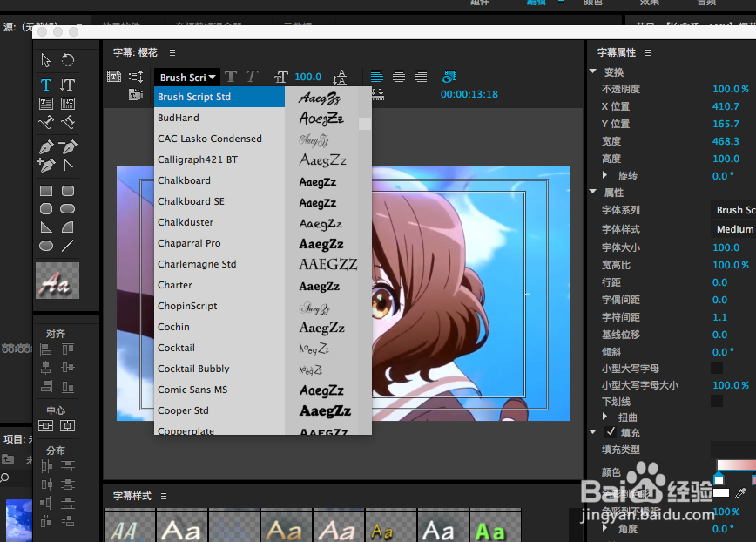
Task: Select the Add Anchor Point tool
Action: point(46,166)
